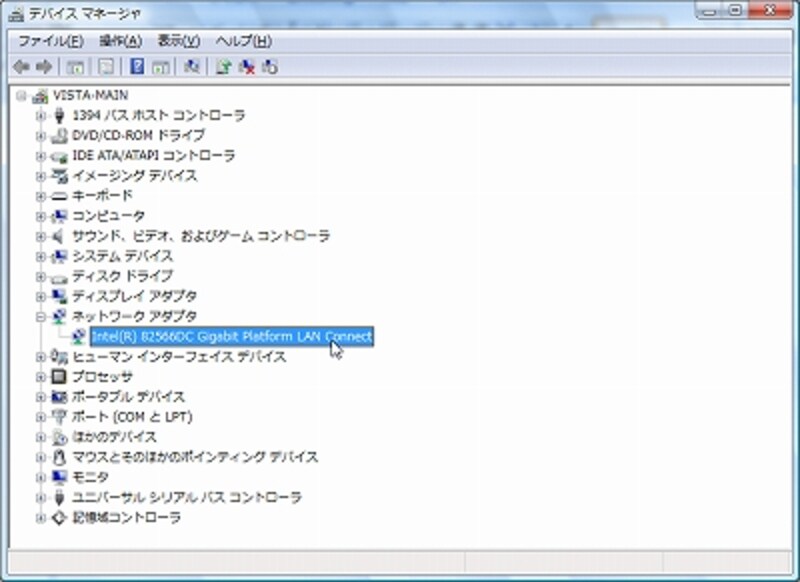Image resolution: width=800 pixels, height=582 pixels.
Task: Click the Disable device toolbar icon
Action: click(270, 68)
